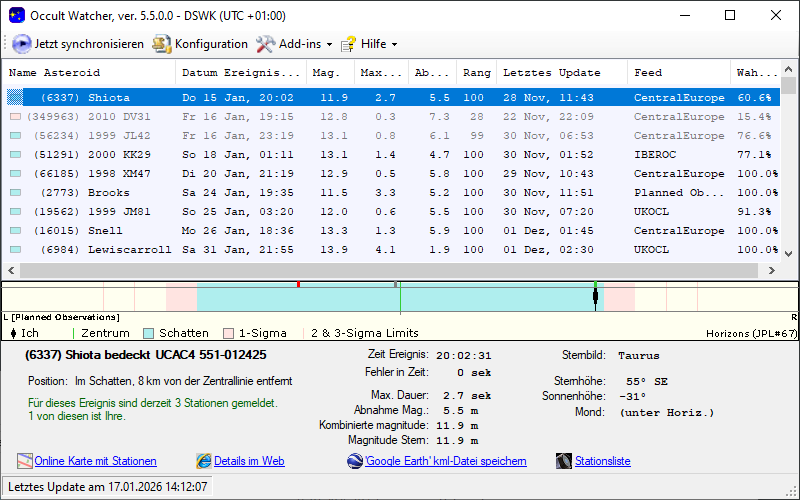Sort by Mag. column header
800x500 pixels.
[330, 72]
